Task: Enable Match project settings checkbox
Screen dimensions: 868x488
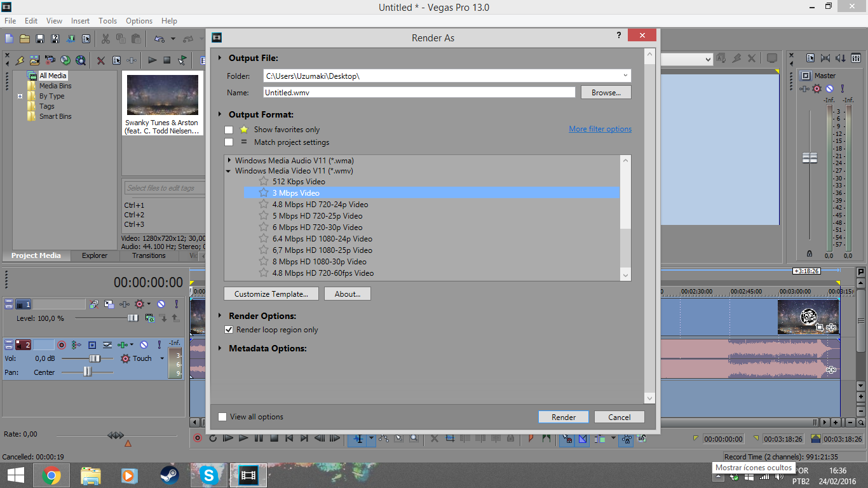Action: click(229, 142)
